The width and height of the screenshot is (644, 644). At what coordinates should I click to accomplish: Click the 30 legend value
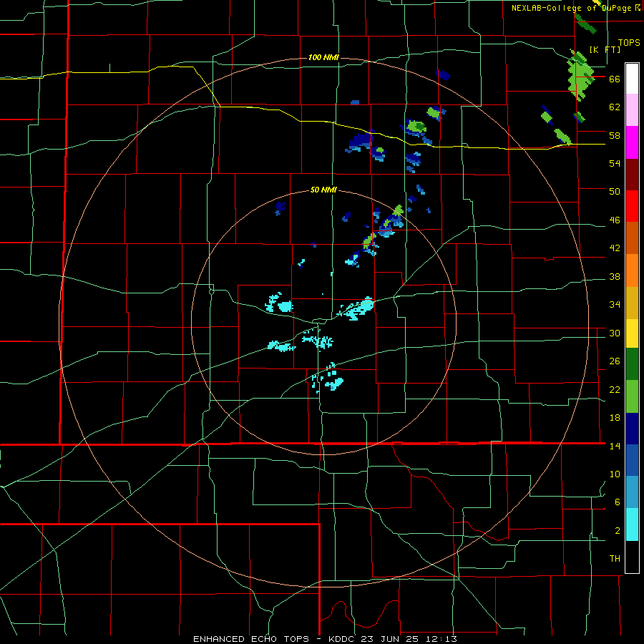pos(615,333)
